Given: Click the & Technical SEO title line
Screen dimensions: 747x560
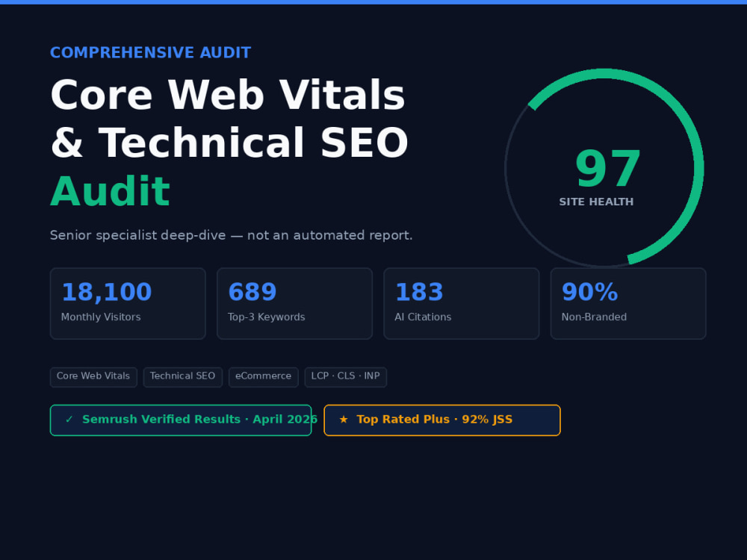Looking at the screenshot, I should [229, 143].
